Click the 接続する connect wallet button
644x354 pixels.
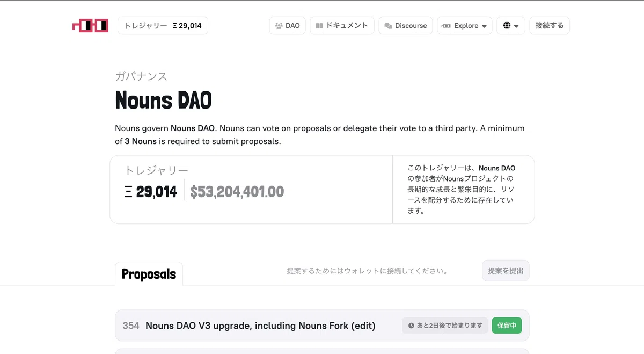tap(549, 25)
